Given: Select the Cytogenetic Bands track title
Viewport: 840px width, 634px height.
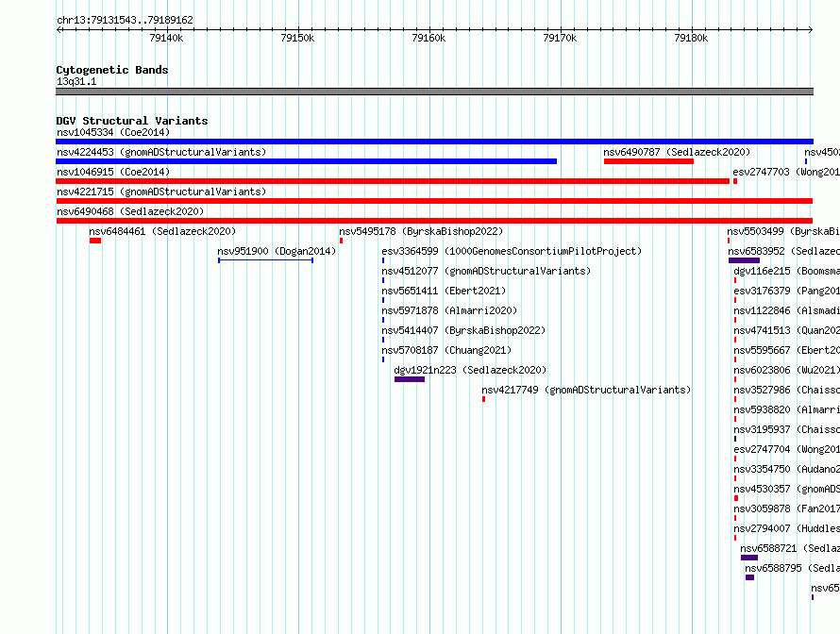Looking at the screenshot, I should (x=112, y=70).
